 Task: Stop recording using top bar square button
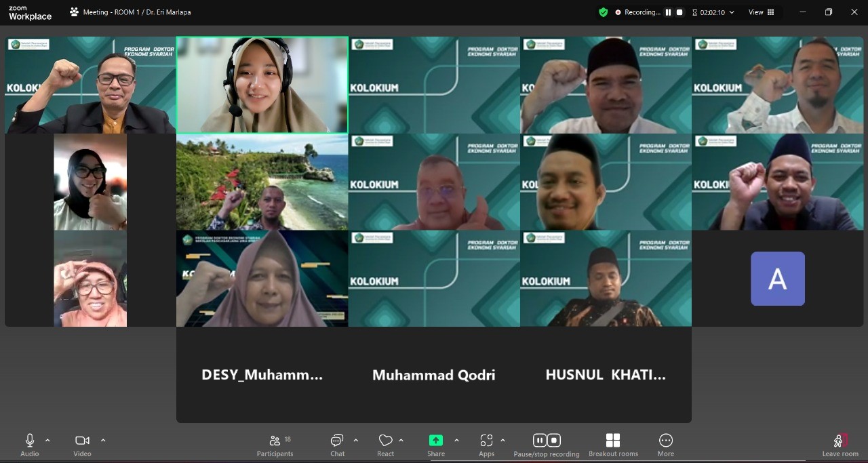pos(679,12)
